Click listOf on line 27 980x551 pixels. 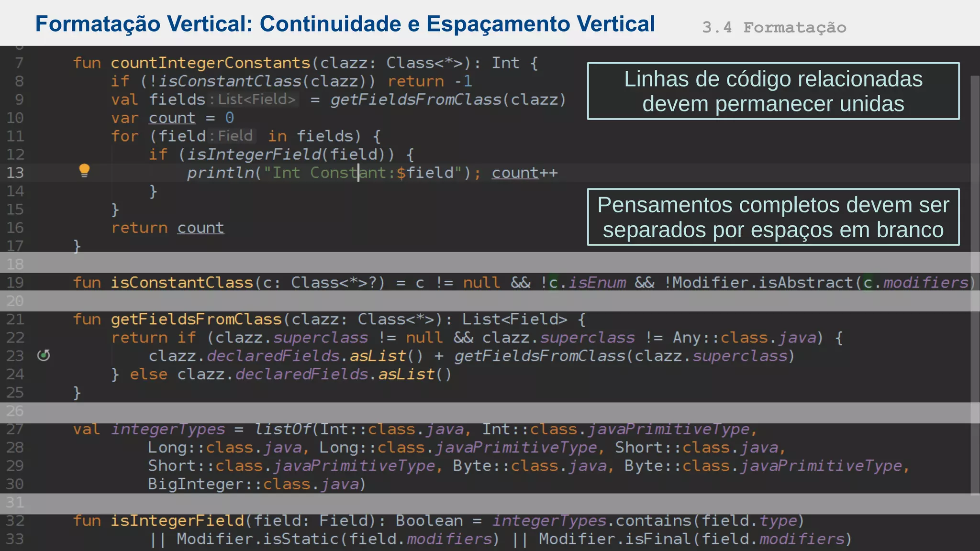pyautogui.click(x=282, y=430)
